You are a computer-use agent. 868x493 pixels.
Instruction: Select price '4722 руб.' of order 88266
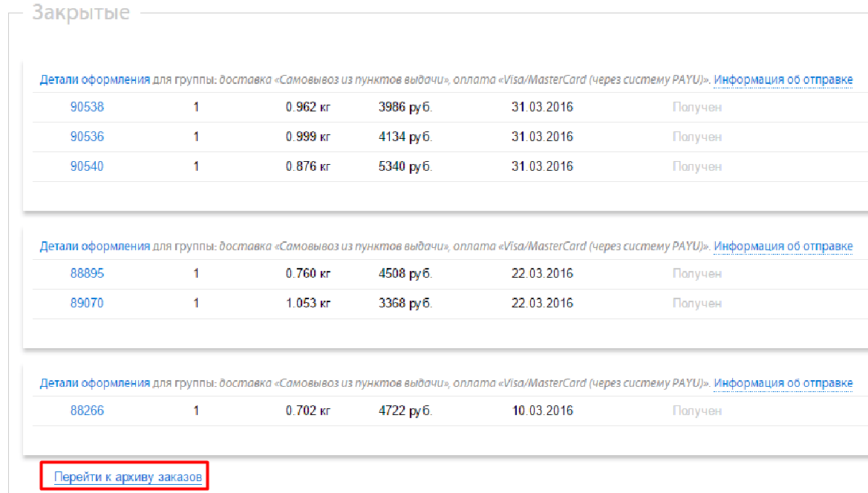pyautogui.click(x=405, y=411)
